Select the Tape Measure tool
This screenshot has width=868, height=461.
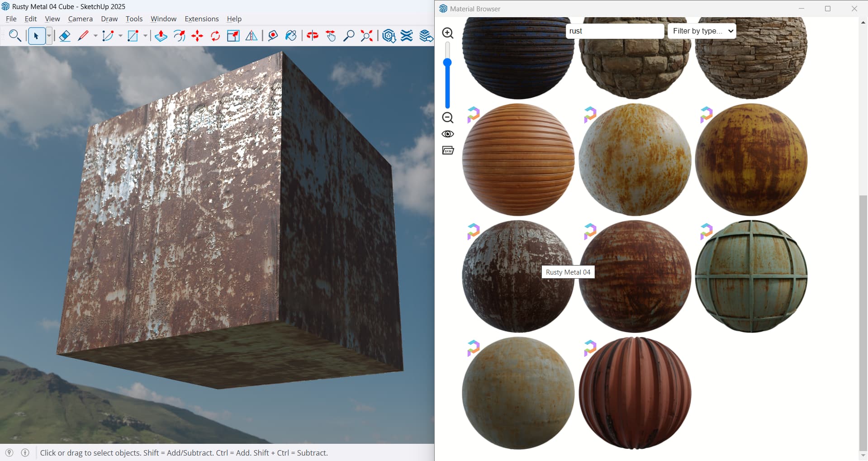click(x=273, y=36)
